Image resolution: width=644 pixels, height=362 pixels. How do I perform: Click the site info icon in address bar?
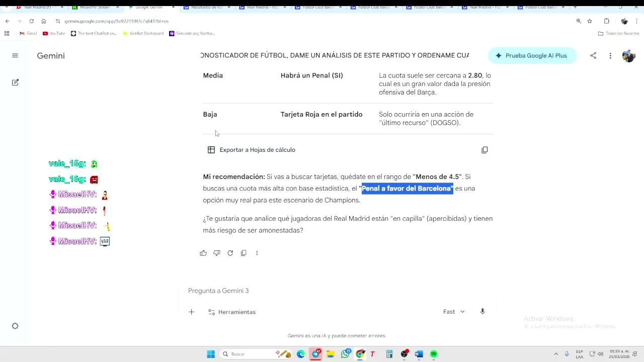[x=58, y=21]
